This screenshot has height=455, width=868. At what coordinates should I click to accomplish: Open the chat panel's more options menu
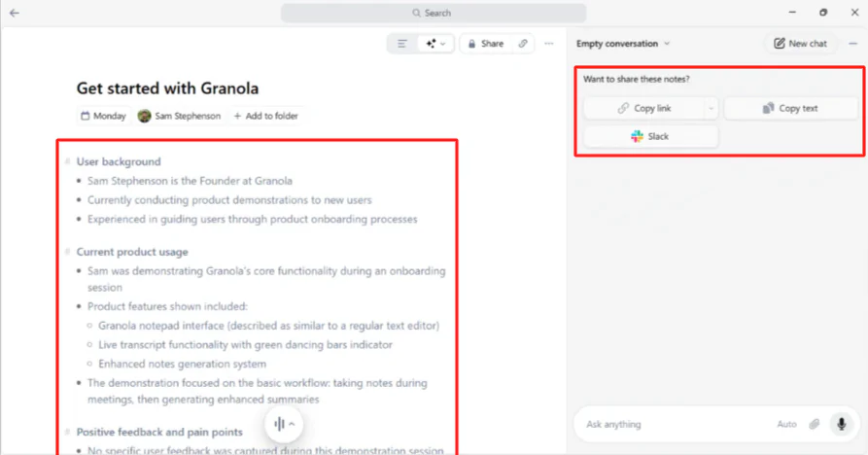pyautogui.click(x=853, y=44)
